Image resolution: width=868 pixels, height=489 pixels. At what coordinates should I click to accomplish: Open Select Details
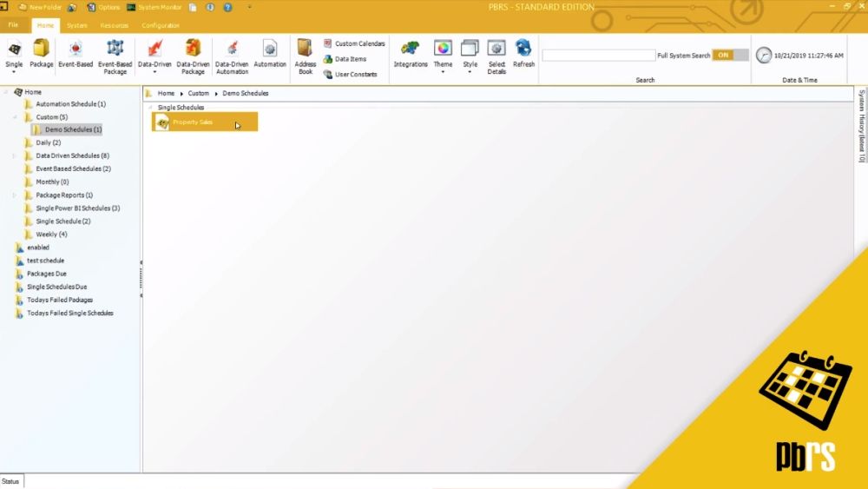tap(496, 57)
